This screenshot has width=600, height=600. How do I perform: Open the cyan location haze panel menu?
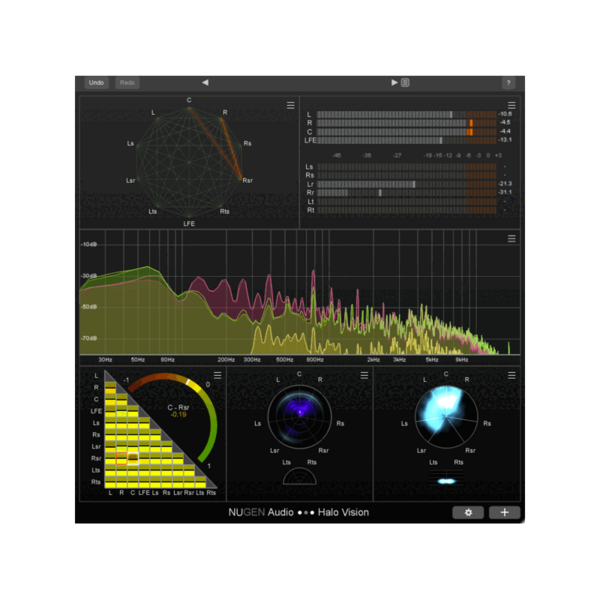512,375
